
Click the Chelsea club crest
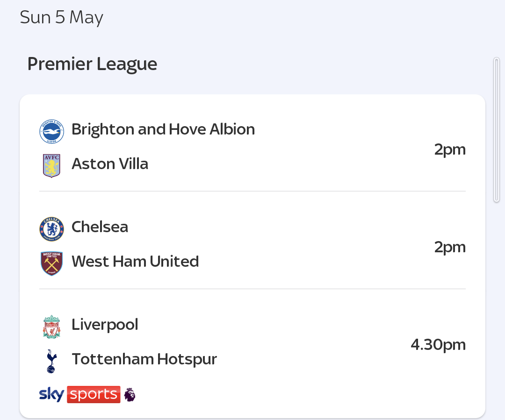(51, 229)
